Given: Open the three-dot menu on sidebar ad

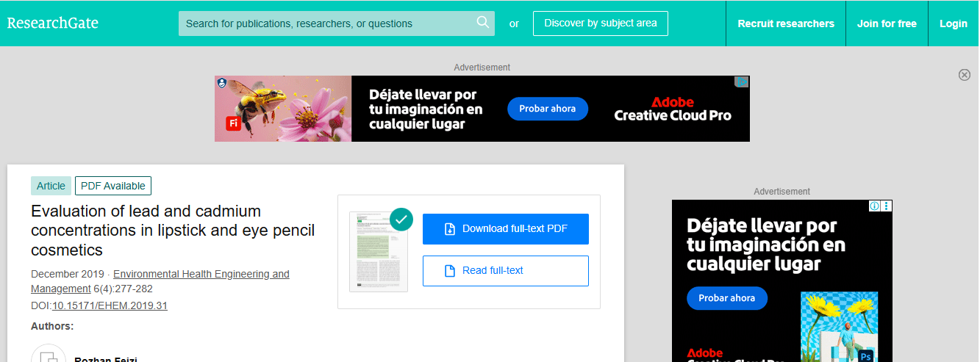Looking at the screenshot, I should [x=886, y=206].
